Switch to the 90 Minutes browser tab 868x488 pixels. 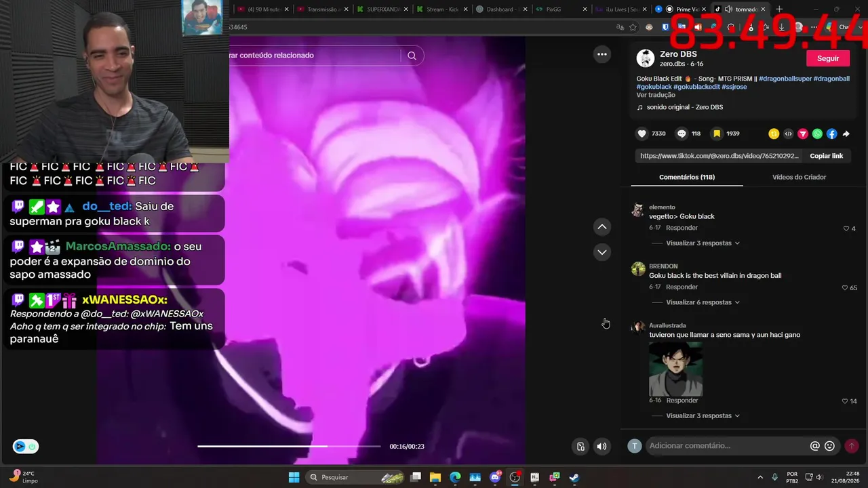(x=262, y=9)
